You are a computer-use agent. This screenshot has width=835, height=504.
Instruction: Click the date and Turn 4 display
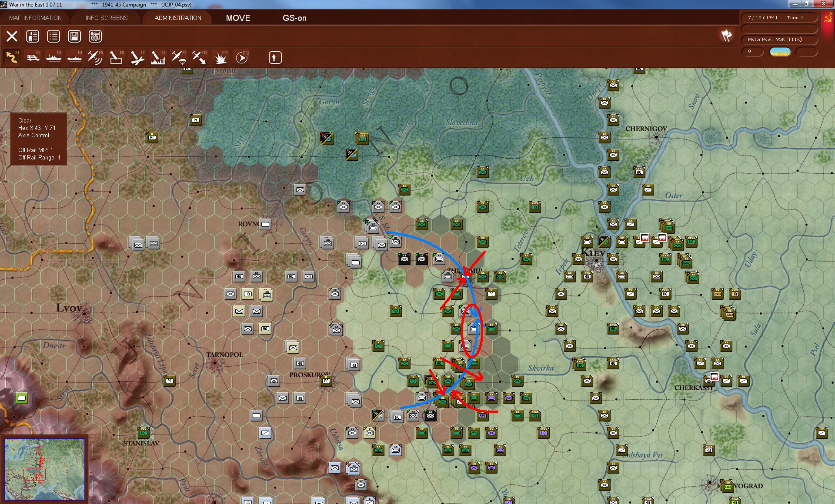779,18
